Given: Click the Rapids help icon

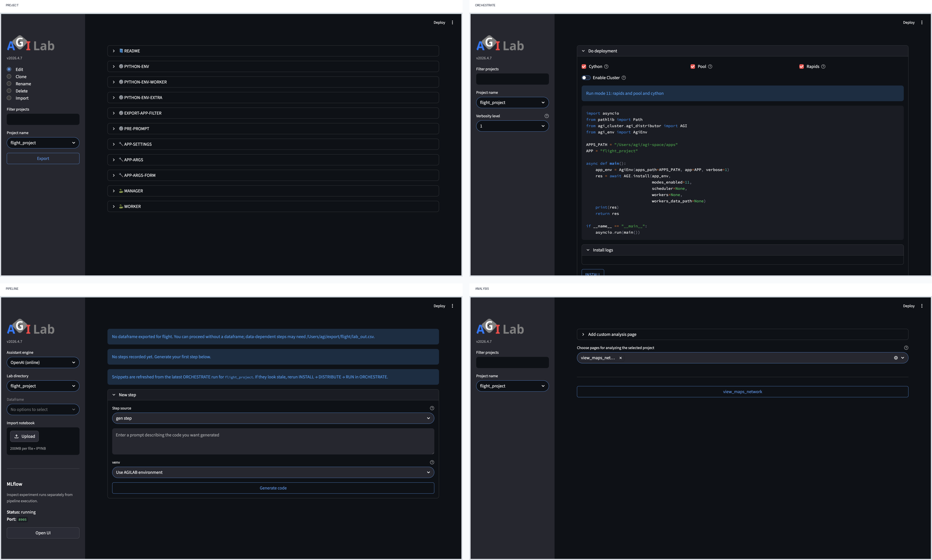Looking at the screenshot, I should (x=823, y=66).
